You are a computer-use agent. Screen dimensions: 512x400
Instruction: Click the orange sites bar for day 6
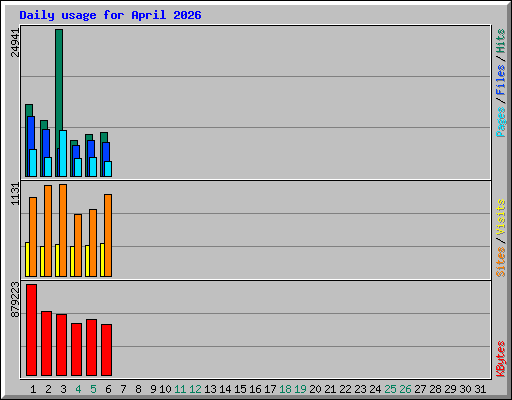(108, 235)
